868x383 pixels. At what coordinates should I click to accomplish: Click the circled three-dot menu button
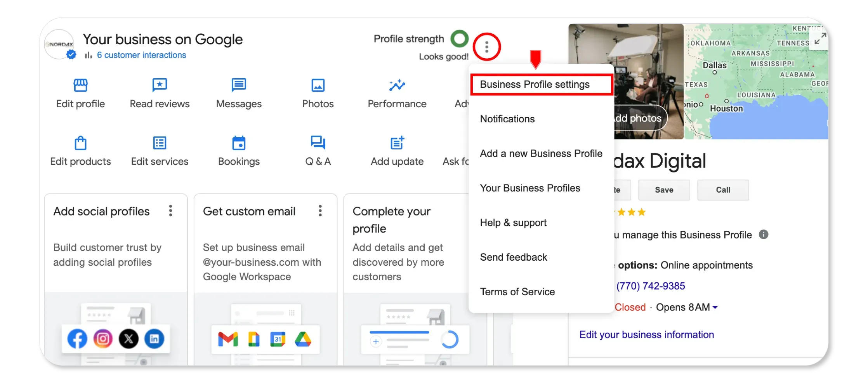[486, 47]
